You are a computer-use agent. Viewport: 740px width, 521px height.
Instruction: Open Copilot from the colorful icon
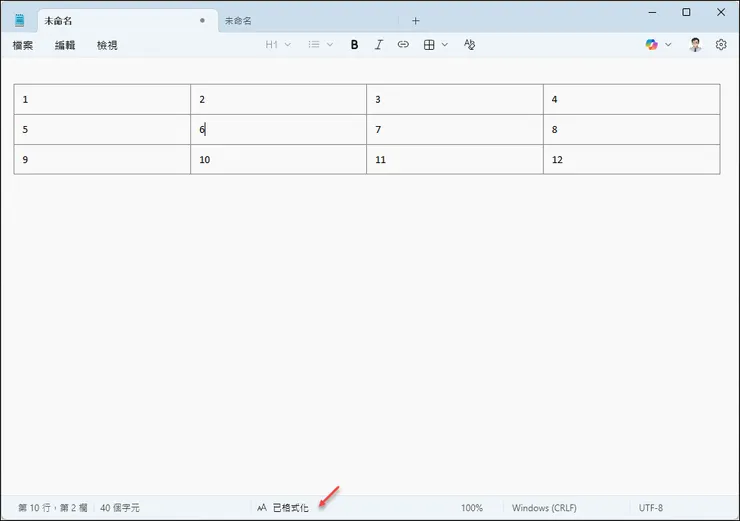pos(652,44)
